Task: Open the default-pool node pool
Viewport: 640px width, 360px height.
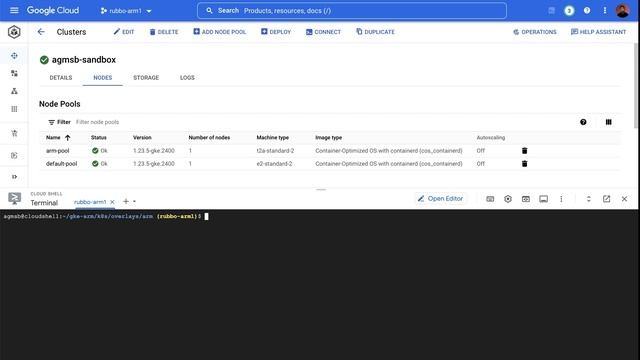Action: tap(62, 164)
